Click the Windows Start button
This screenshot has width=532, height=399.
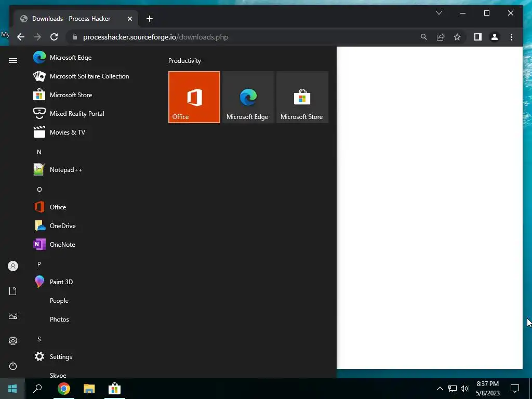click(x=12, y=389)
